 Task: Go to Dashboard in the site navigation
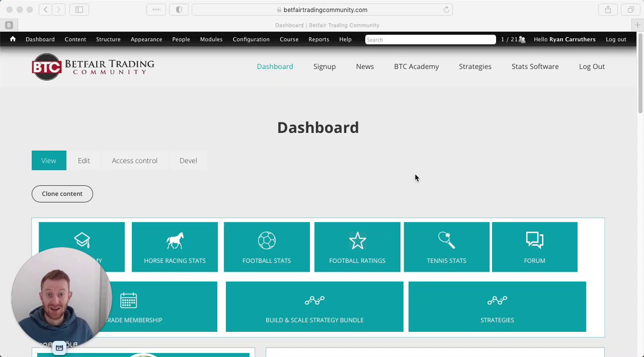[x=275, y=66]
